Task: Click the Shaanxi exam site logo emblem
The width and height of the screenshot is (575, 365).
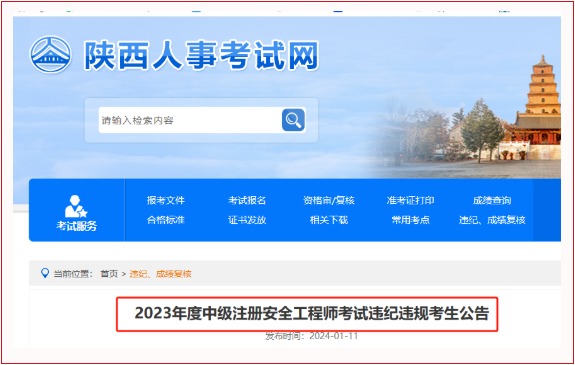Action: pos(51,54)
